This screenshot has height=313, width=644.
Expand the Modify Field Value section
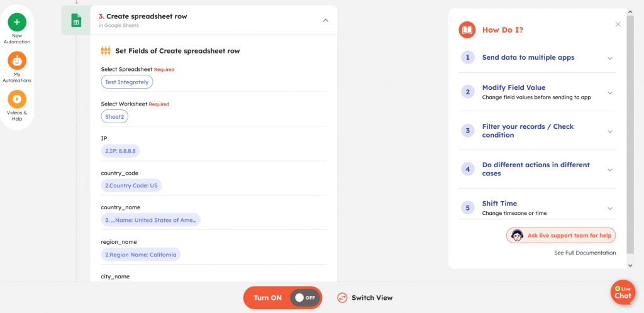[x=609, y=92]
